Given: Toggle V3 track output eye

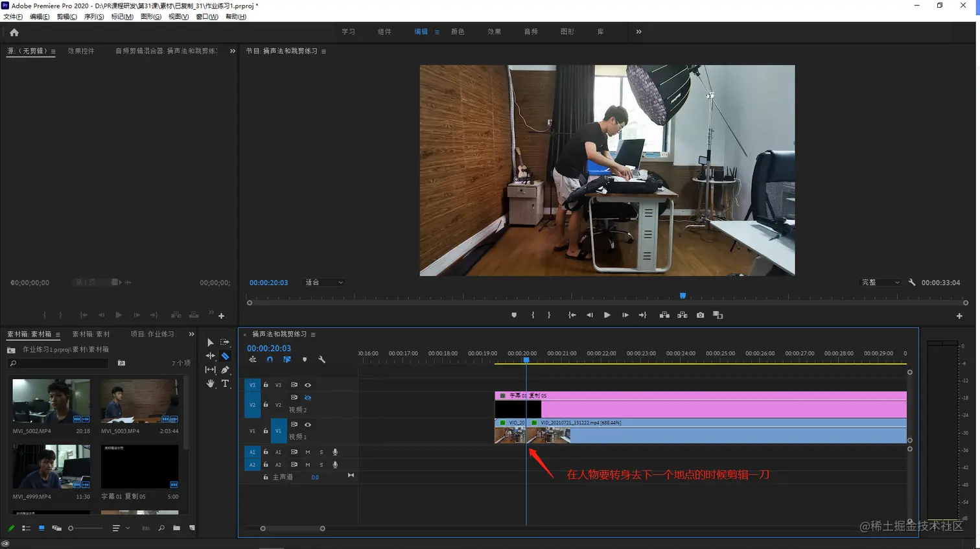Looking at the screenshot, I should point(308,385).
